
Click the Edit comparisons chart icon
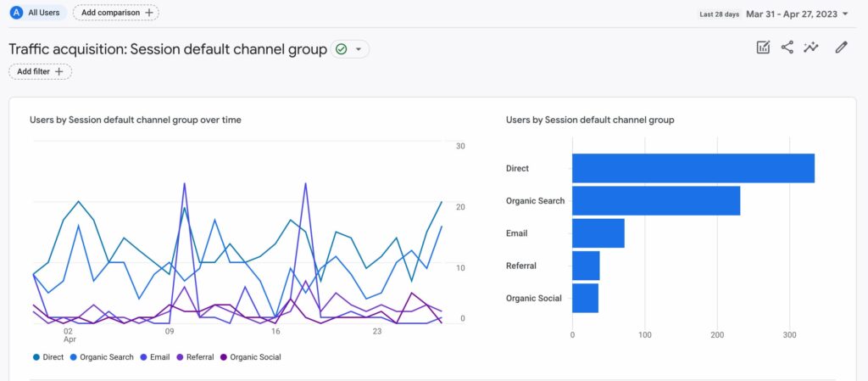(x=763, y=48)
